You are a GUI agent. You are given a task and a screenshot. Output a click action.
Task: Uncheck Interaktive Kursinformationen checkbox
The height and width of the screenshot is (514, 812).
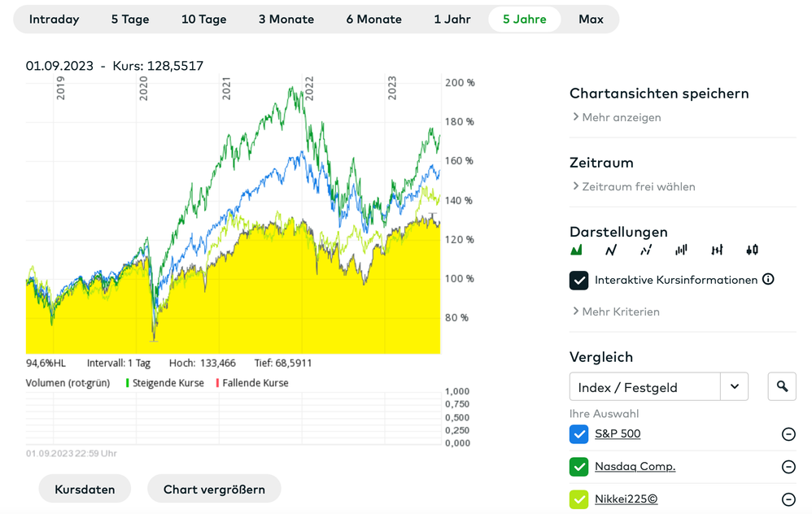pos(579,281)
